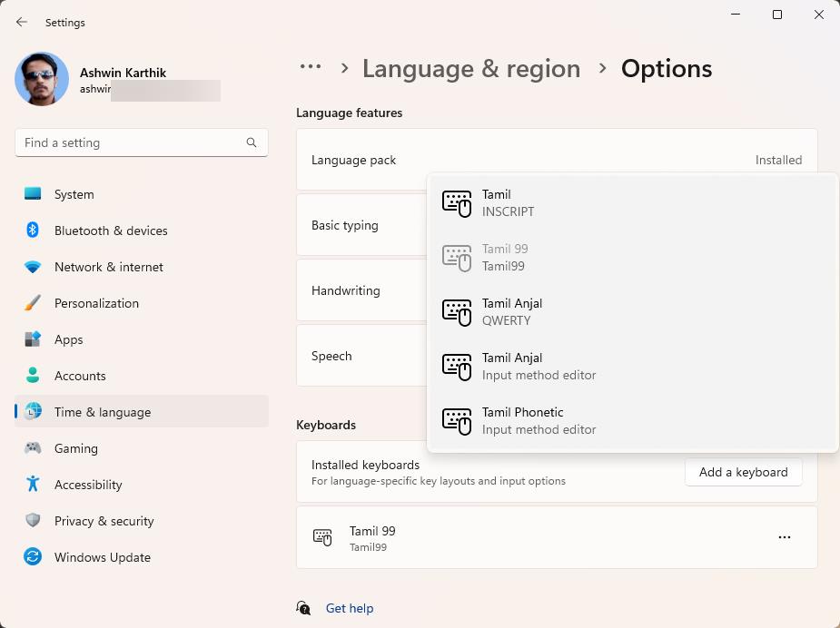
Task: Select Tamil Anjal QWERTY keyboard
Action: point(633,312)
